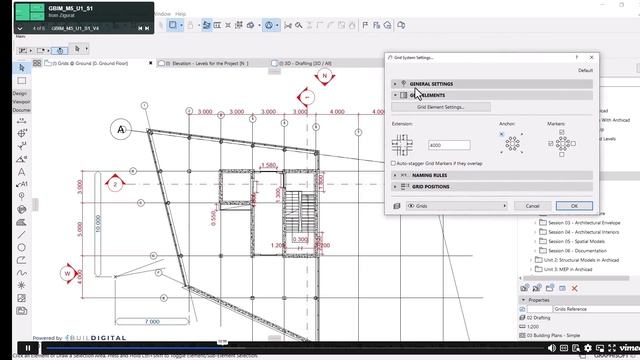Select the Spline tool in the toolbox
The height and width of the screenshot is (360, 640).
(22, 273)
